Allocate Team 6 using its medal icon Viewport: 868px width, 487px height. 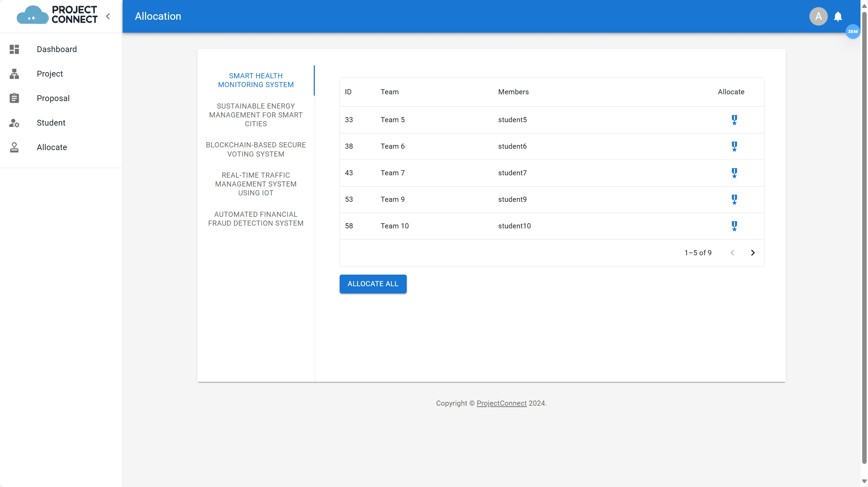click(x=734, y=146)
